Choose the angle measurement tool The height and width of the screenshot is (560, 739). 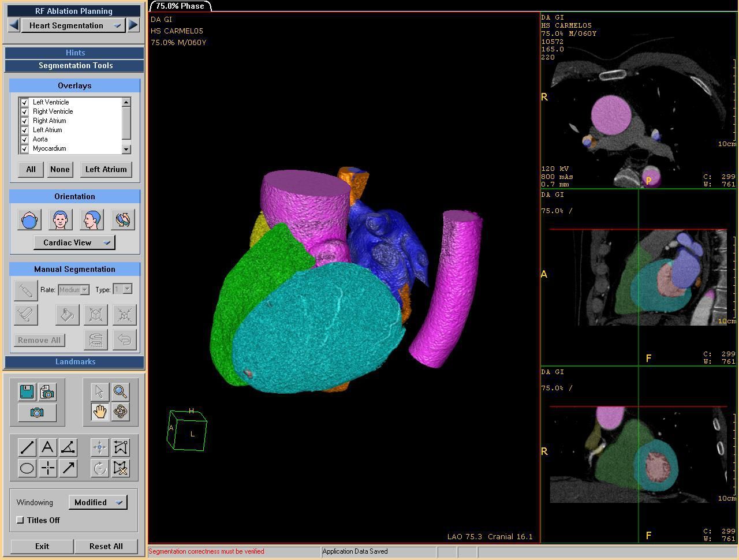[68, 447]
